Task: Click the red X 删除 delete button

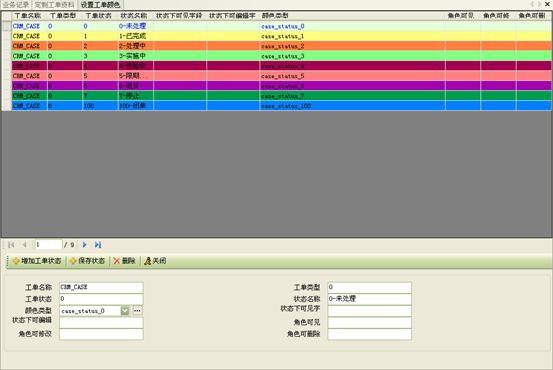Action: (x=124, y=261)
